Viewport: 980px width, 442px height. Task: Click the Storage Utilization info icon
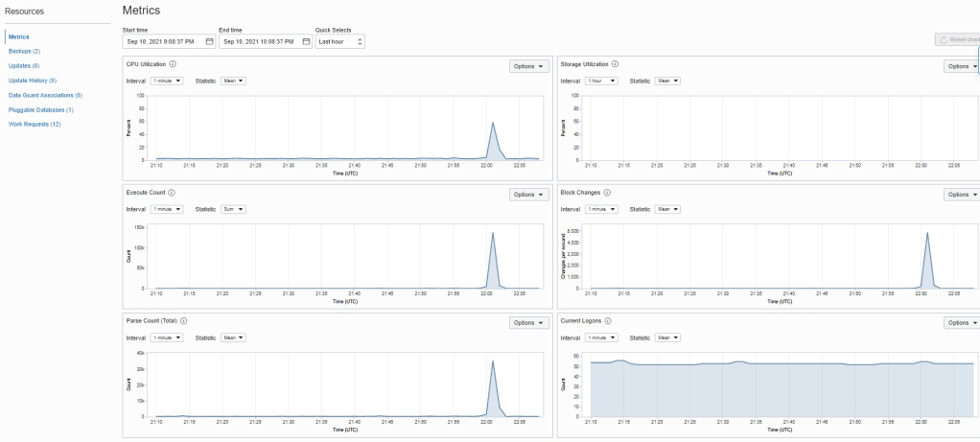pyautogui.click(x=615, y=64)
